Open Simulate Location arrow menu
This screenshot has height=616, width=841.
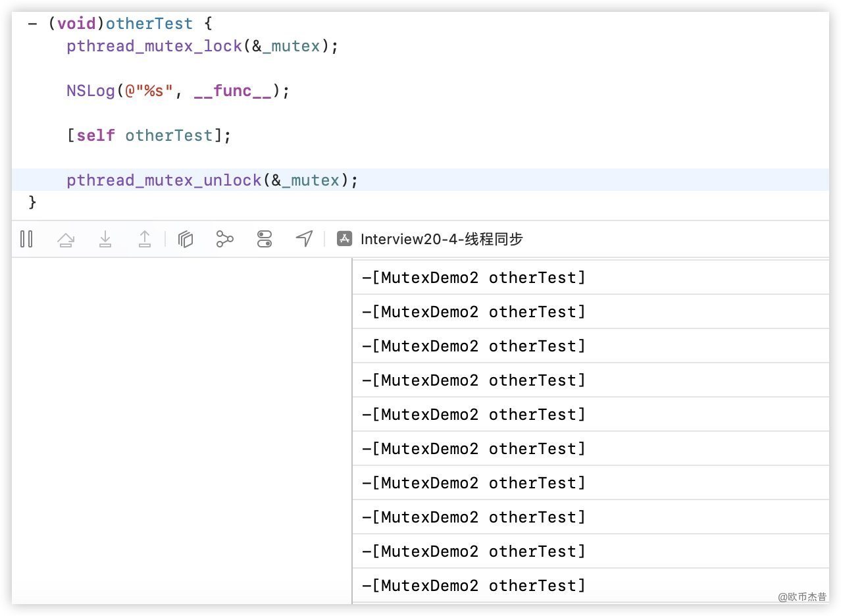304,239
